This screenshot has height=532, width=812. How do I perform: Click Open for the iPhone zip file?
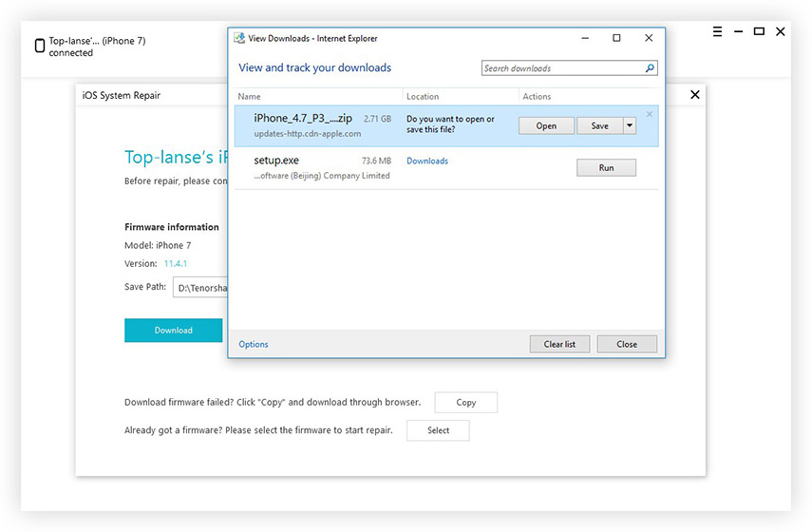[546, 126]
